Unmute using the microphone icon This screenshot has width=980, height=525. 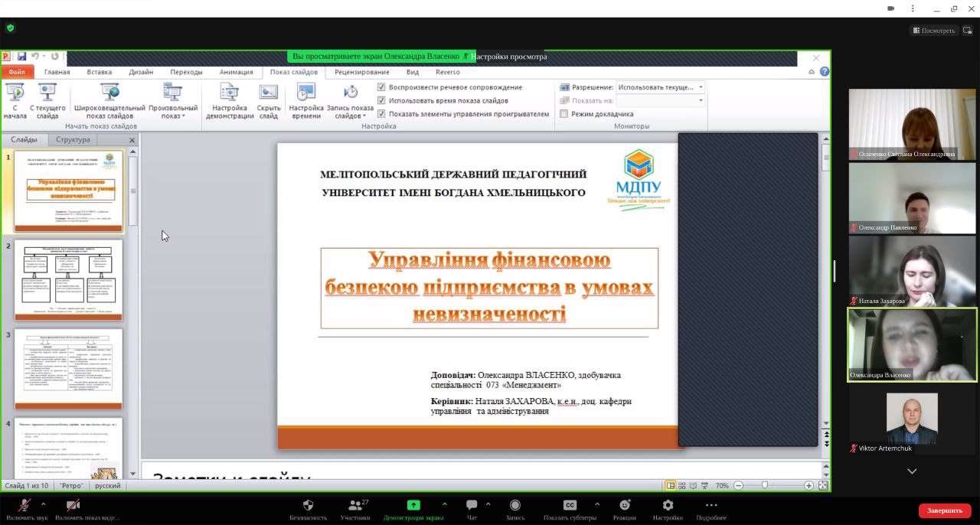point(24,505)
